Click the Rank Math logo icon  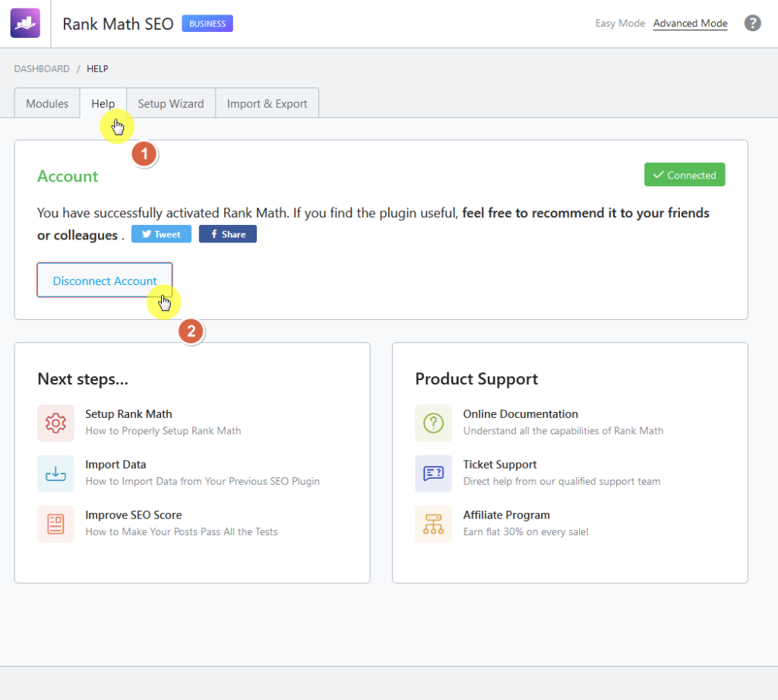pyautogui.click(x=25, y=24)
